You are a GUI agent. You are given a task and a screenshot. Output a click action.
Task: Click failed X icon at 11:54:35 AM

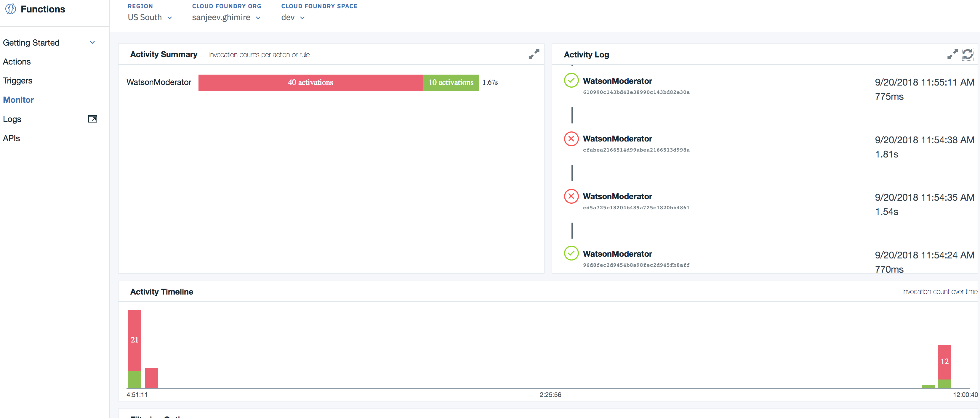pos(571,197)
